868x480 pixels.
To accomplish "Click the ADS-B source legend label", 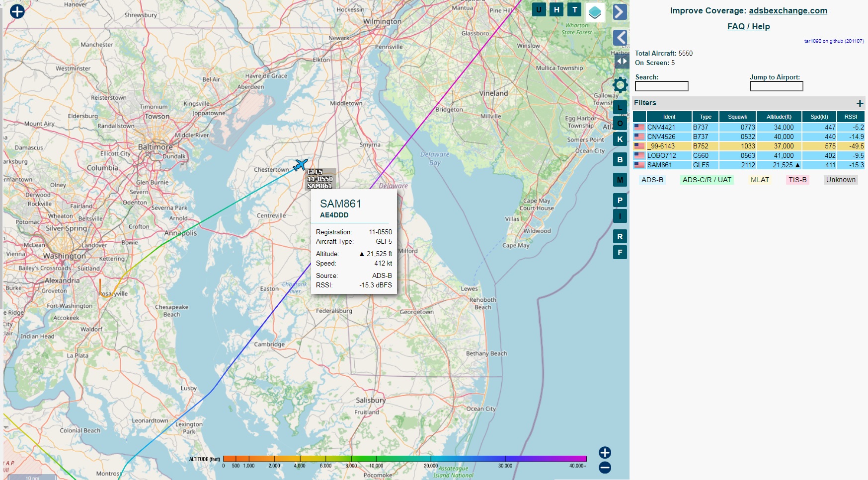I will click(x=652, y=180).
